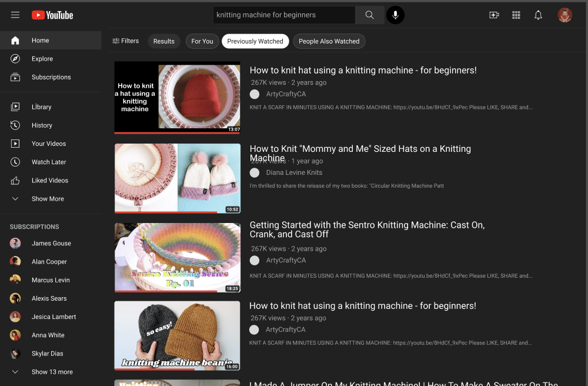The image size is (588, 386).
Task: Open ArtyCraftyCA channel under red hat video
Action: (x=286, y=94)
